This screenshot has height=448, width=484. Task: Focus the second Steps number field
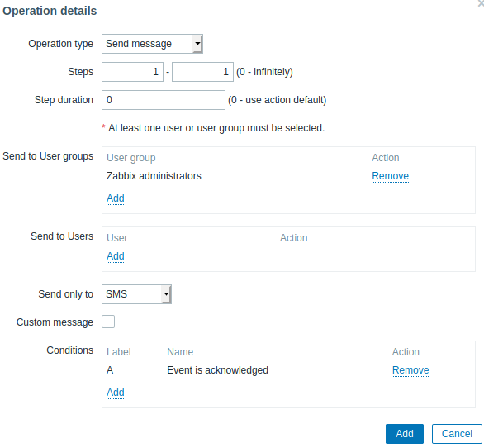pyautogui.click(x=202, y=72)
